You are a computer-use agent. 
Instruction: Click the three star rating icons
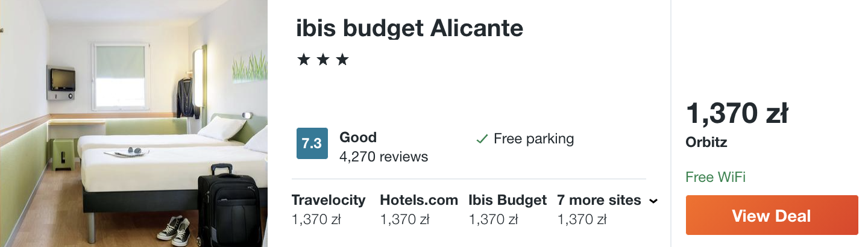[323, 60]
